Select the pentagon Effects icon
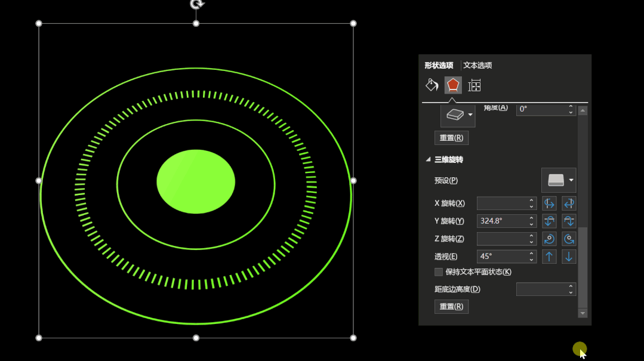Image resolution: width=644 pixels, height=361 pixels. point(453,85)
